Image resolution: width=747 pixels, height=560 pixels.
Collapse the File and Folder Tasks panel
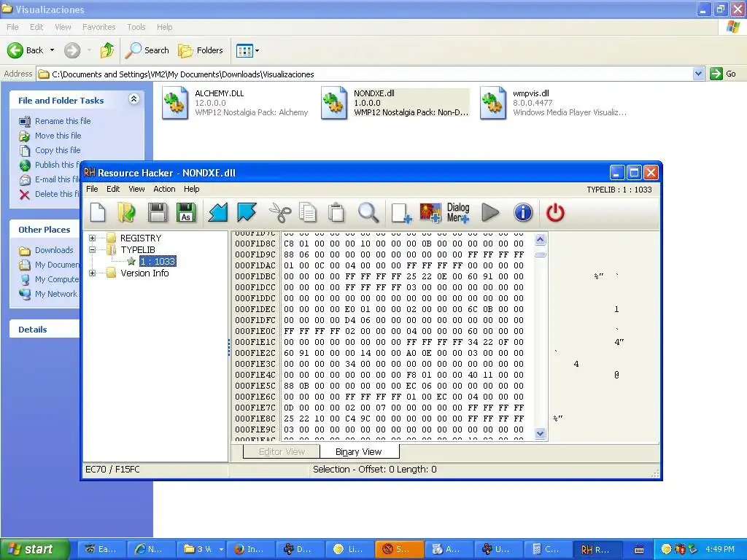point(134,99)
